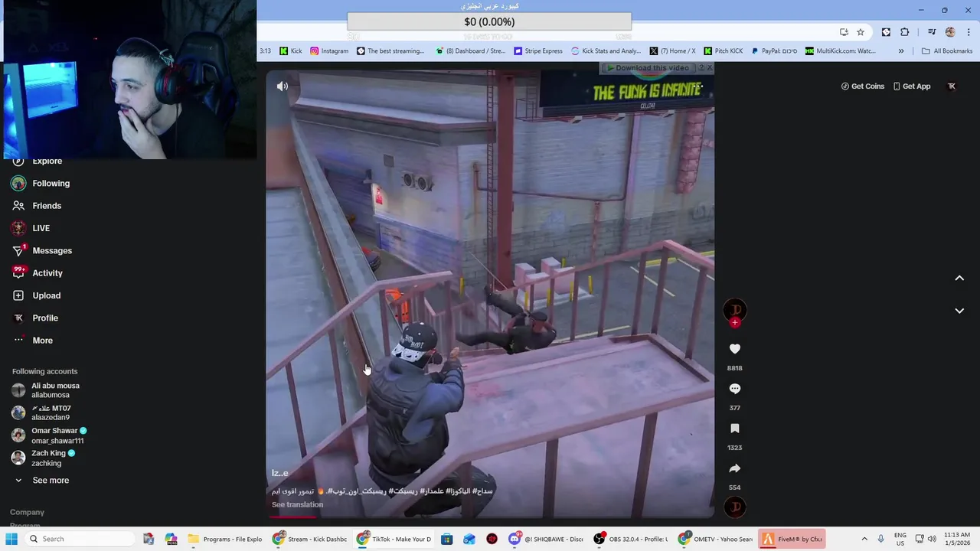This screenshot has height=551, width=980.
Task: Open The best streaming bookmark
Action: coord(390,51)
